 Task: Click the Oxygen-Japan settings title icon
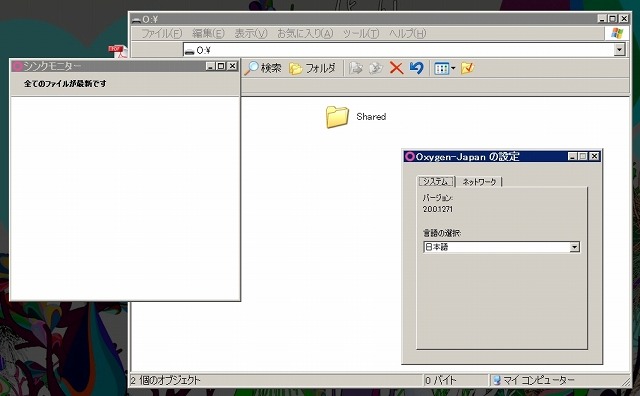click(x=409, y=156)
